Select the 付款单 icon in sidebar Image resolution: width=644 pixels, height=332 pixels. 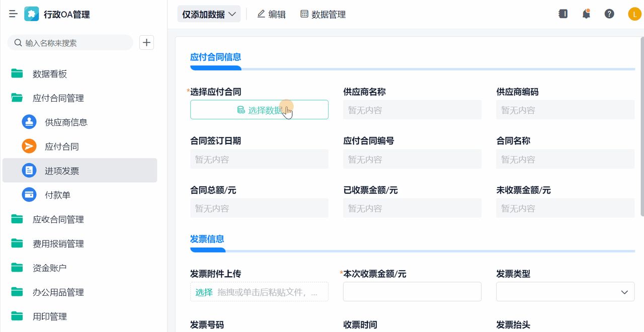click(x=29, y=195)
